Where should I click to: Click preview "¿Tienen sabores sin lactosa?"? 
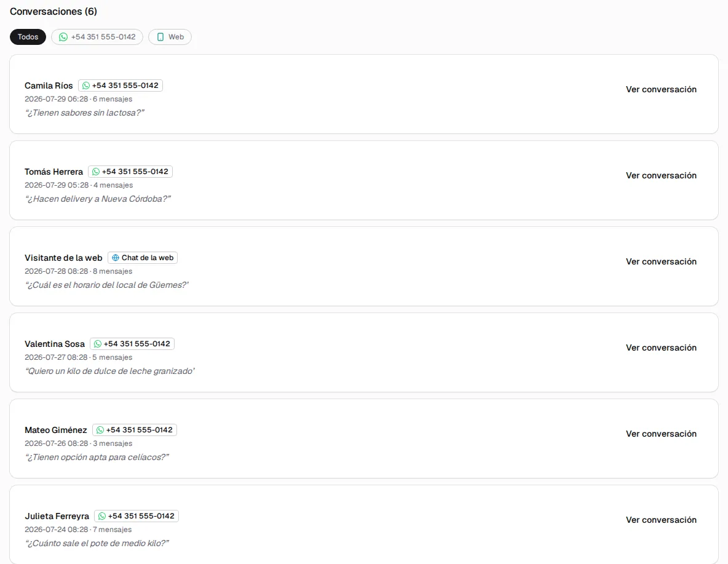pos(84,113)
